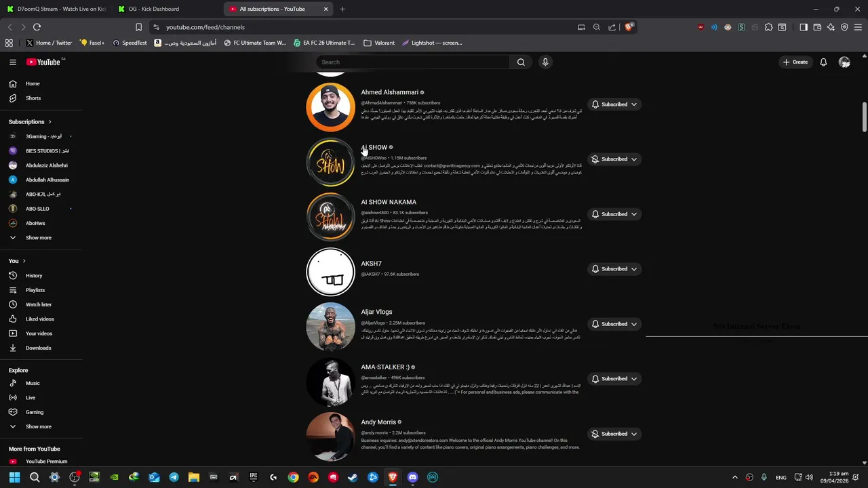The height and width of the screenshot is (488, 868).
Task: Click AKSH7 channel avatar
Action: coord(330,272)
